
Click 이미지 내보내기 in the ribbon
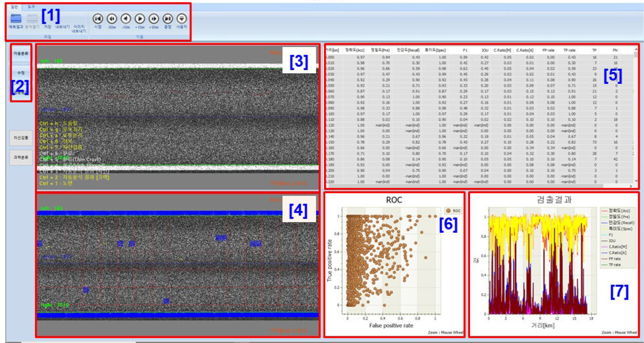tap(79, 28)
